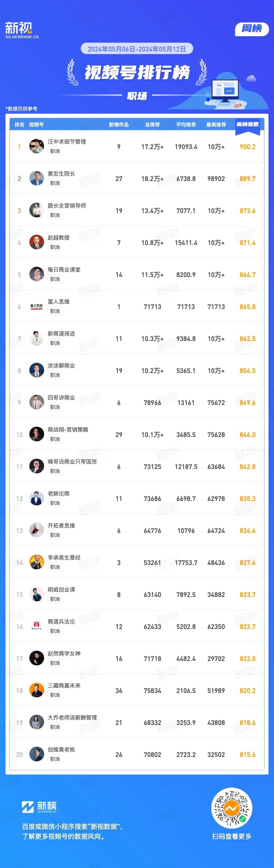The image size is (274, 868).
Task: Click the 新榜 logo in footer
Action: [39, 807]
